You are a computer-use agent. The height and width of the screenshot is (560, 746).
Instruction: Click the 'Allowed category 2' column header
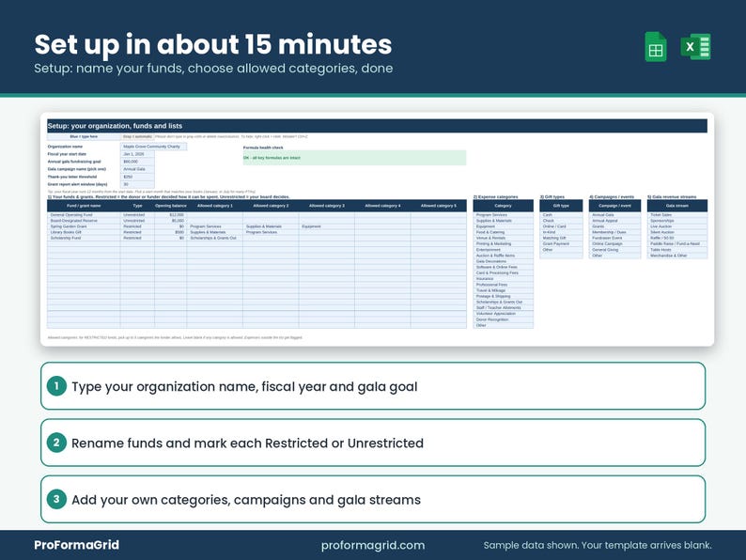[x=271, y=206]
